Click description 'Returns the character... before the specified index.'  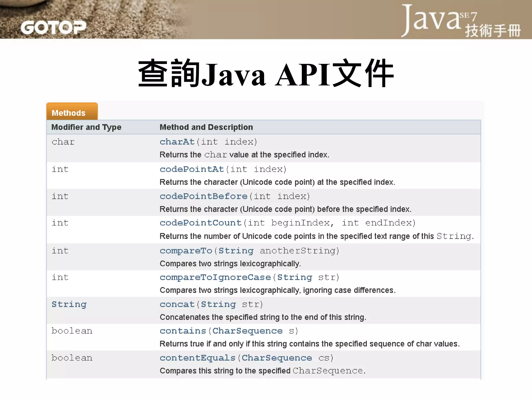pos(285,209)
